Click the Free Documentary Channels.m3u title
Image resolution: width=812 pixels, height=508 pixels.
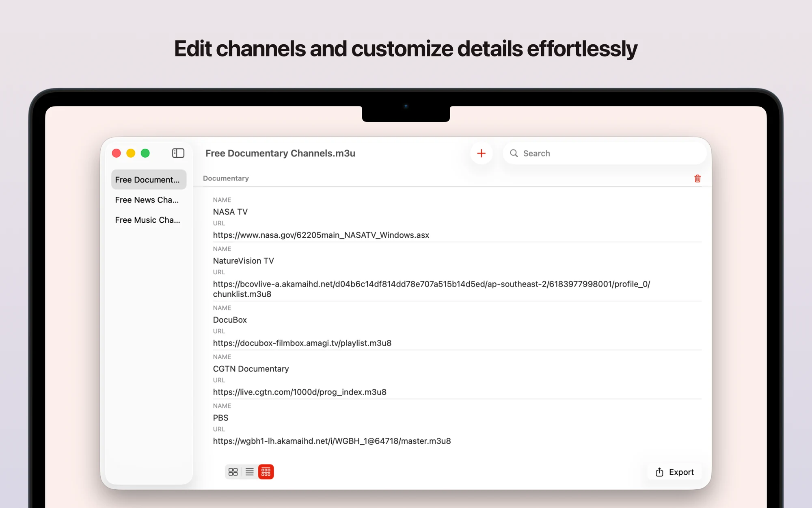[280, 153]
